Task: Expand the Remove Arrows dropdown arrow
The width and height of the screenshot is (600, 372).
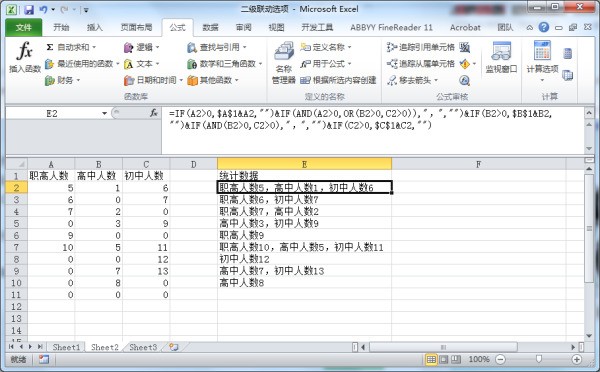Action: (x=436, y=80)
